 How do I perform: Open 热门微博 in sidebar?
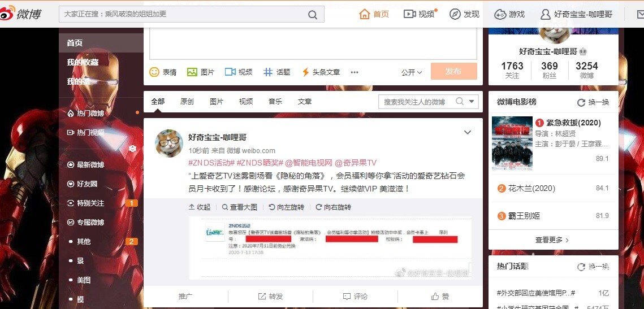click(87, 113)
